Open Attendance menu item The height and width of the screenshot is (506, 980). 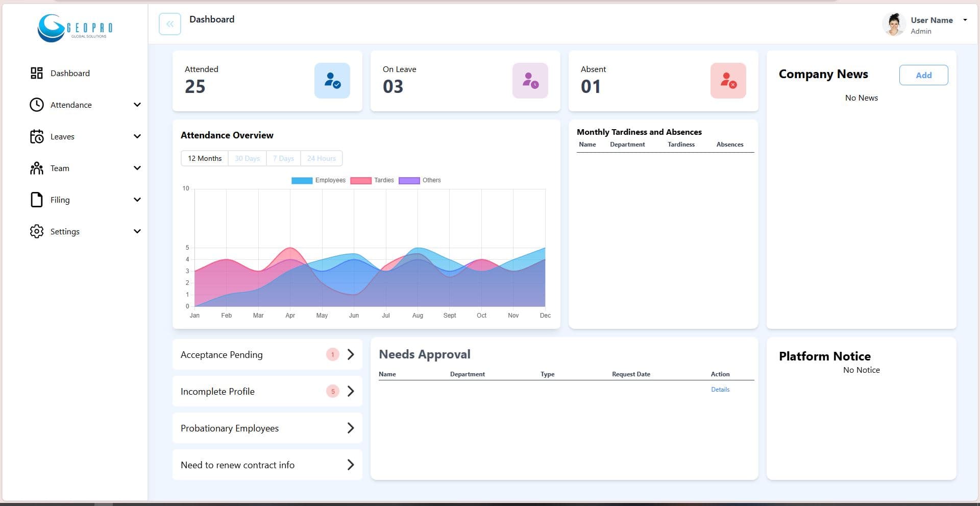click(71, 105)
